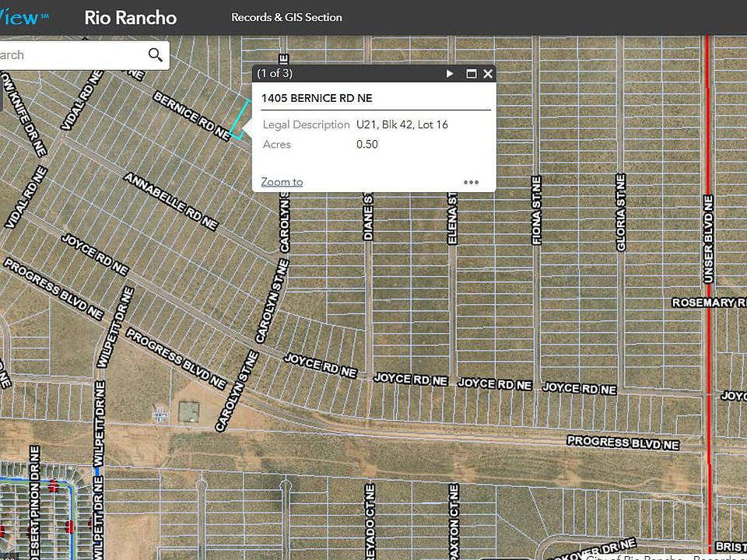The image size is (747, 560).
Task: Click the Fiona St NE street label
Action: (536, 210)
